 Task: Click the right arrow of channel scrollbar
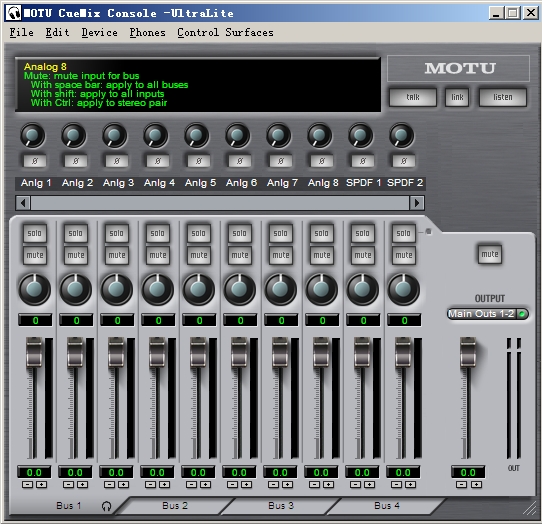(x=417, y=203)
